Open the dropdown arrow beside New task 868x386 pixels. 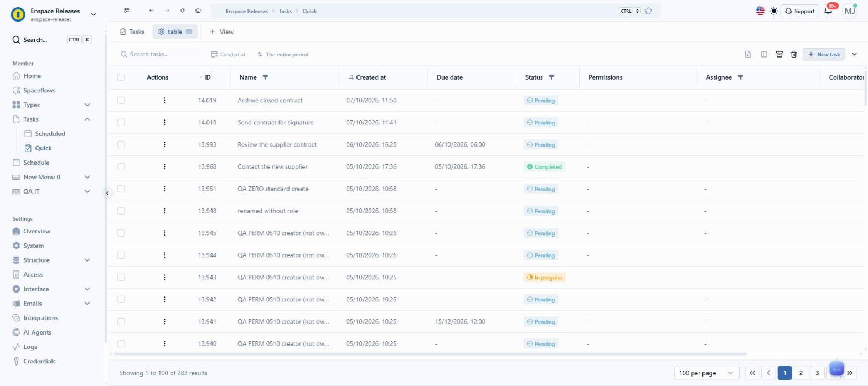(854, 54)
